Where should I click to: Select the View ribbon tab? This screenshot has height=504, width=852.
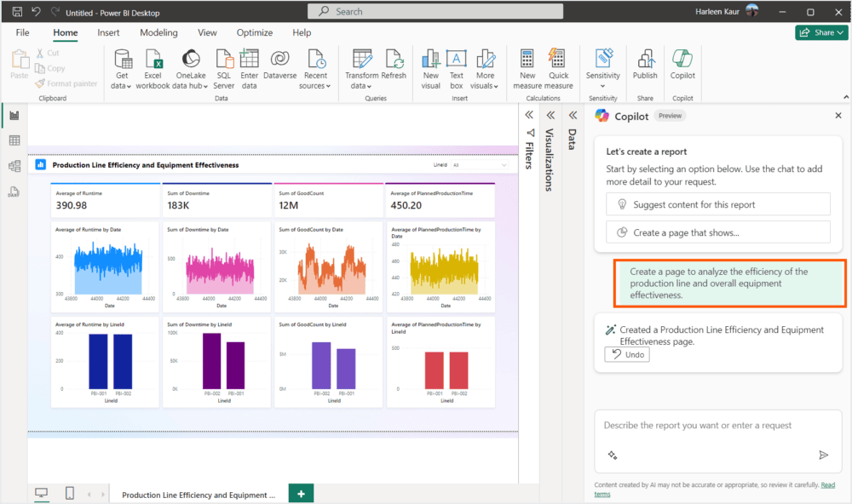[207, 32]
